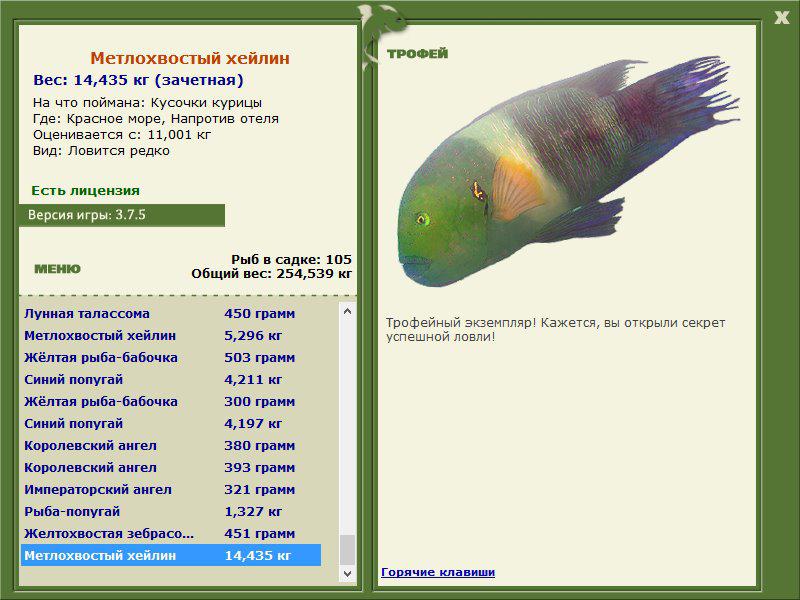Select Синий попугай 4,197 кг entry
Image resolution: width=800 pixels, height=600 pixels.
171,423
